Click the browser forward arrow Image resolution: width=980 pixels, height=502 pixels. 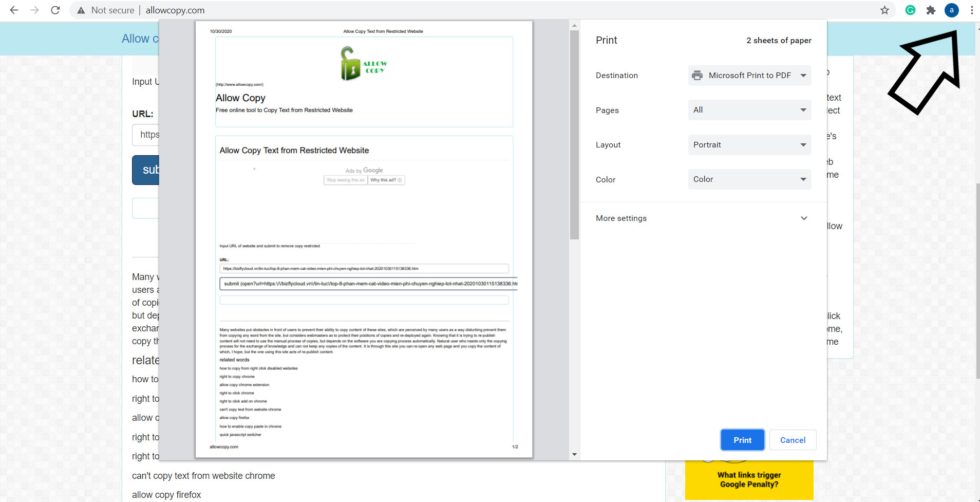34,10
